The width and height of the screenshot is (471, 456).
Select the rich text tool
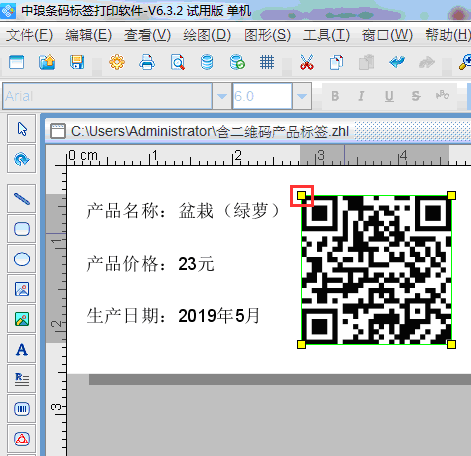tap(22, 379)
